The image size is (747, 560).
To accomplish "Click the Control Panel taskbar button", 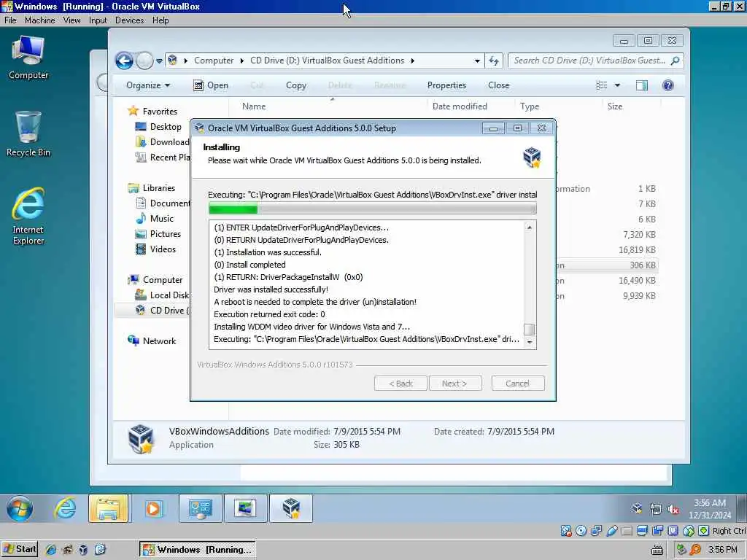I will [x=200, y=508].
